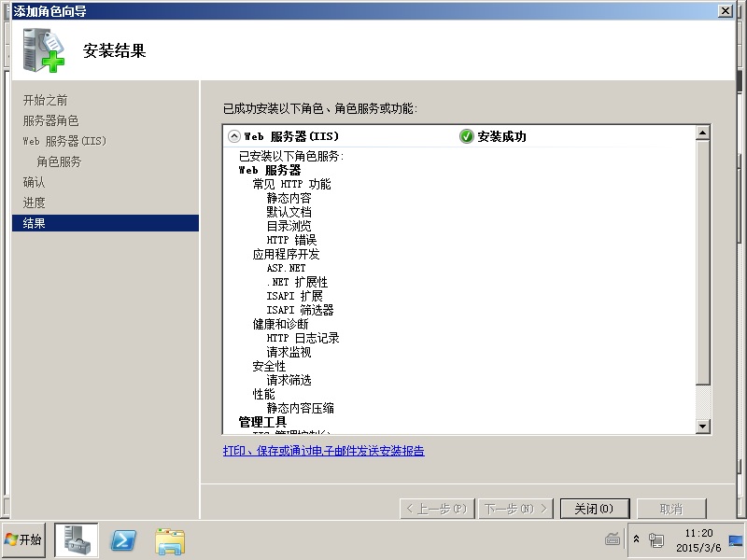Select the Web 服务器(IIS) step in sidebar

coord(64,142)
